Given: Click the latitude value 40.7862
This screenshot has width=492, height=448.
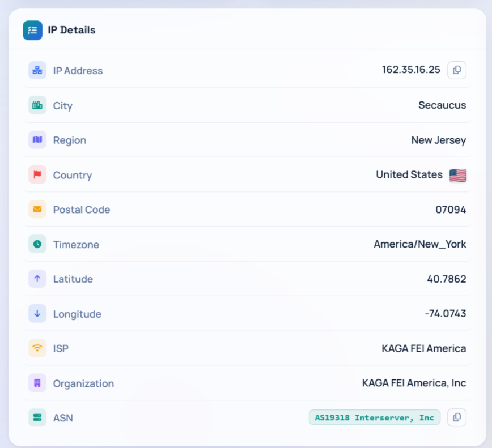Looking at the screenshot, I should [447, 279].
